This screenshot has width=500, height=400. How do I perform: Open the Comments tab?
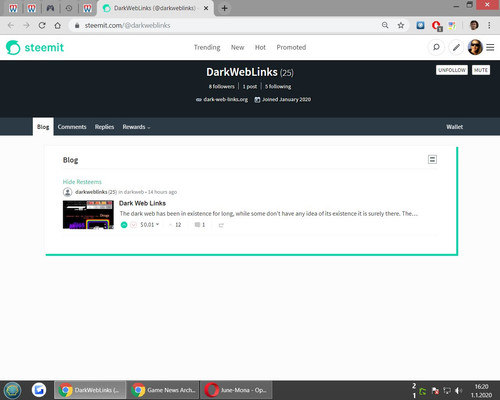[x=72, y=127]
